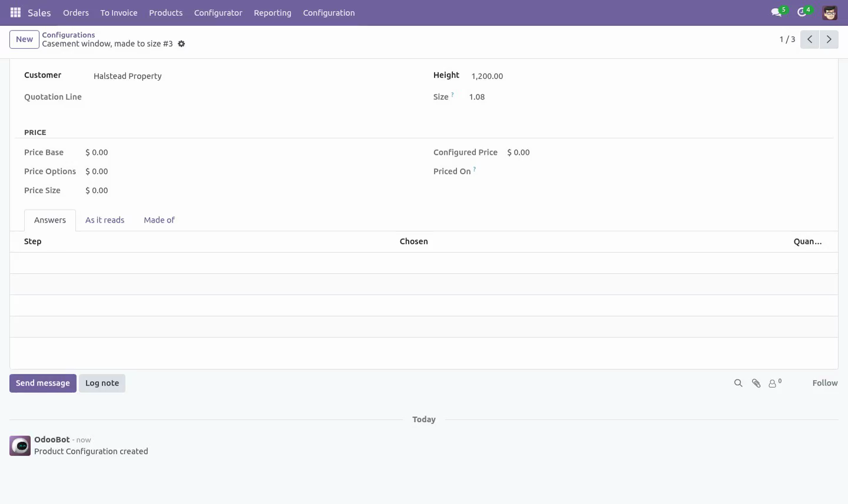The width and height of the screenshot is (848, 504).
Task: Switch to the Made of tab
Action: point(159,220)
